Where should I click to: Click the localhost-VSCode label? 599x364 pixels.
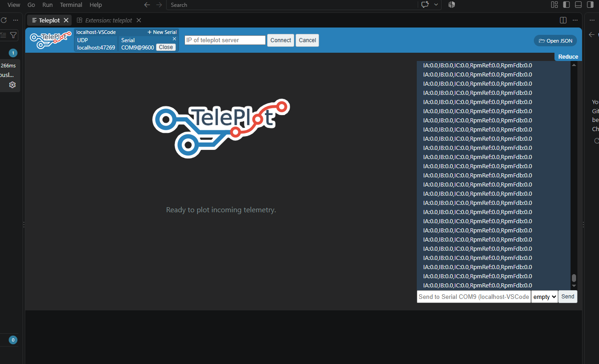click(x=96, y=32)
